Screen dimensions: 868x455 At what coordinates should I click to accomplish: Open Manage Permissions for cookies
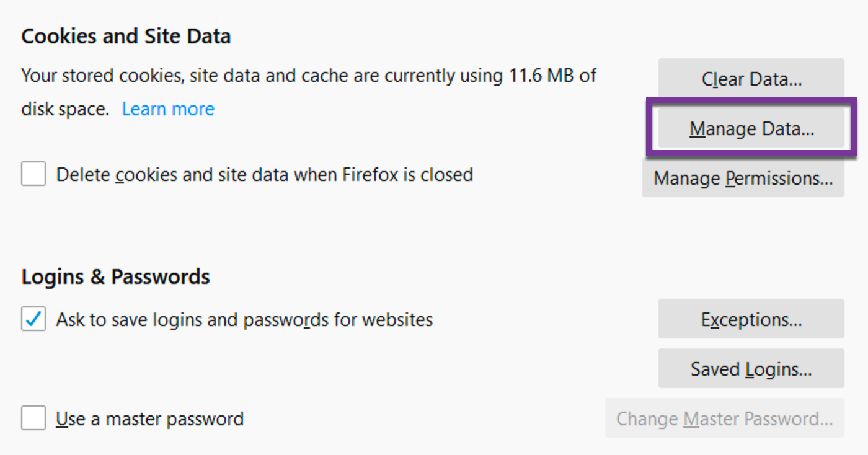[743, 179]
